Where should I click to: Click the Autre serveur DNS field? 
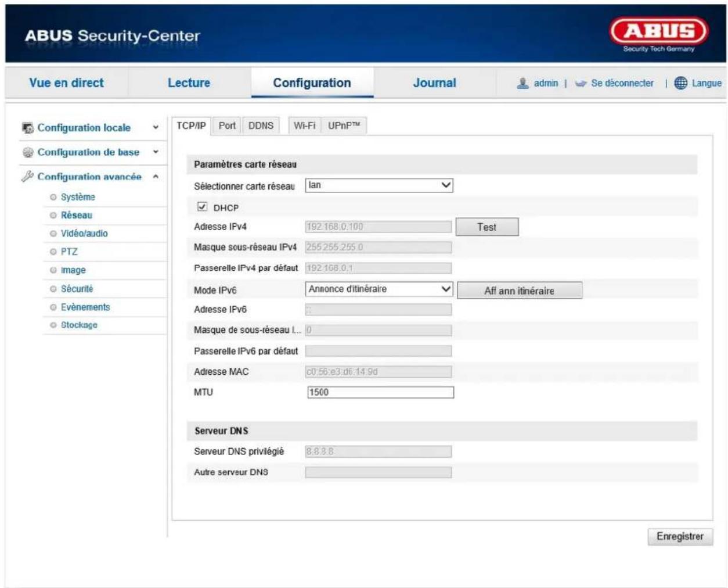[x=379, y=472]
